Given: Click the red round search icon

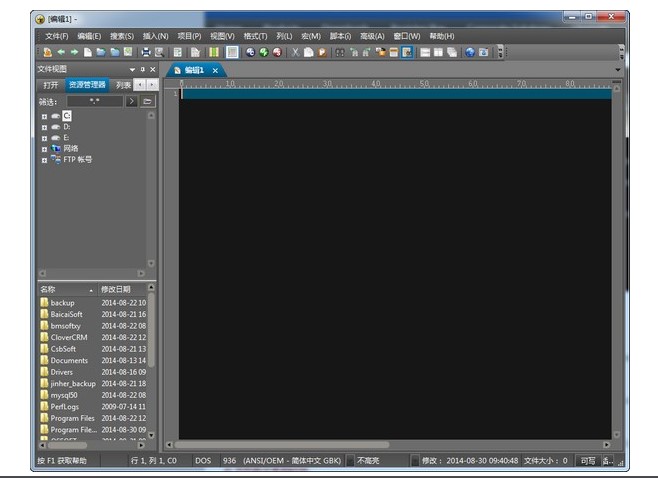Looking at the screenshot, I should tap(277, 52).
